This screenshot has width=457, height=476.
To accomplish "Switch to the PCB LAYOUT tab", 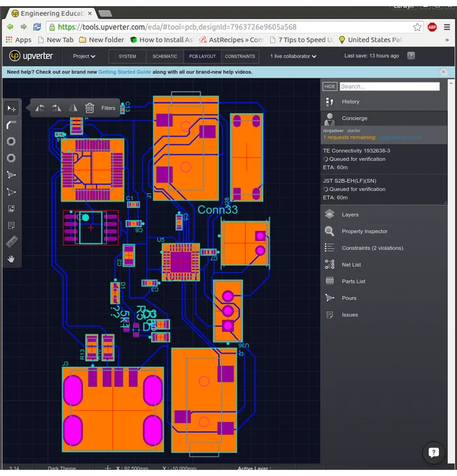I will [202, 57].
